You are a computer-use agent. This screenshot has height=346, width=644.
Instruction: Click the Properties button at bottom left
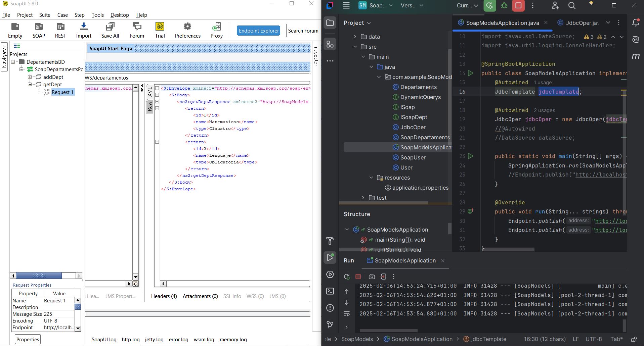pos(28,339)
